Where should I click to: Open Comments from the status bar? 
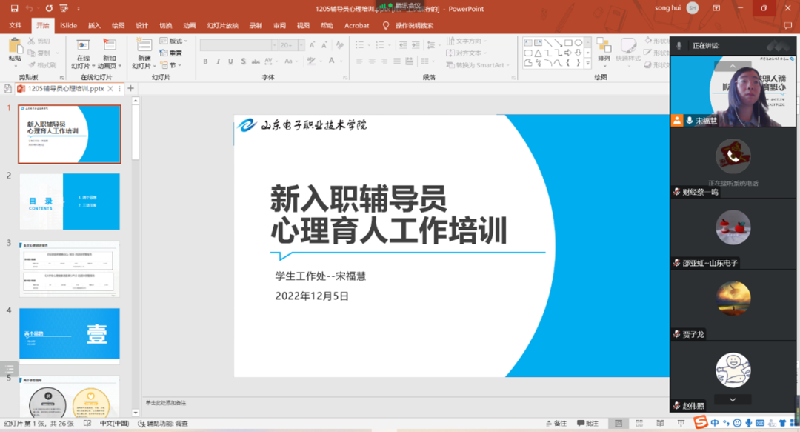591,424
